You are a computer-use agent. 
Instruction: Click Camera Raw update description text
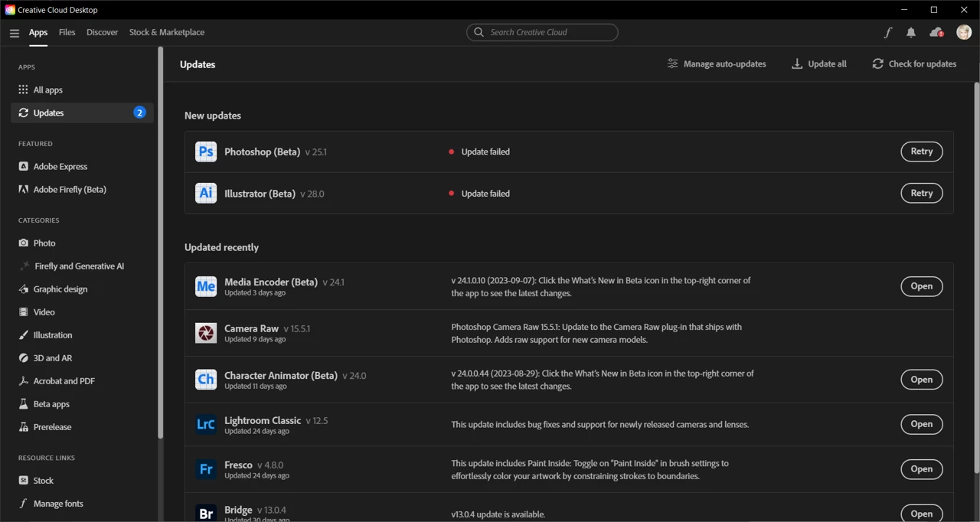point(596,333)
